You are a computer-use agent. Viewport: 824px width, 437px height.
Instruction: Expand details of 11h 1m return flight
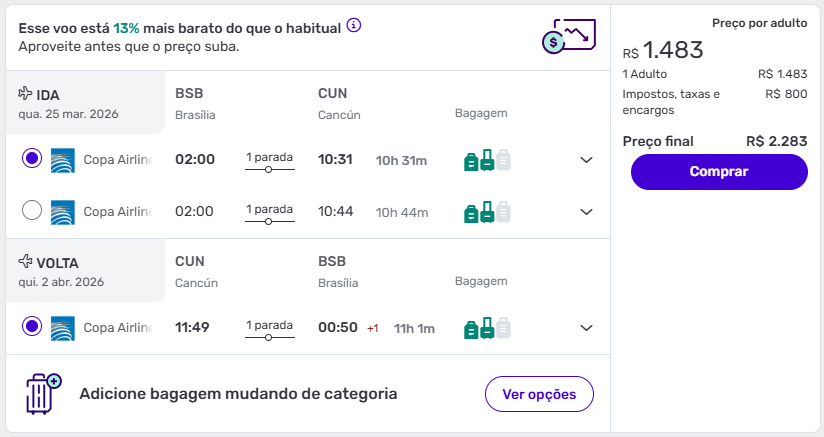(587, 327)
